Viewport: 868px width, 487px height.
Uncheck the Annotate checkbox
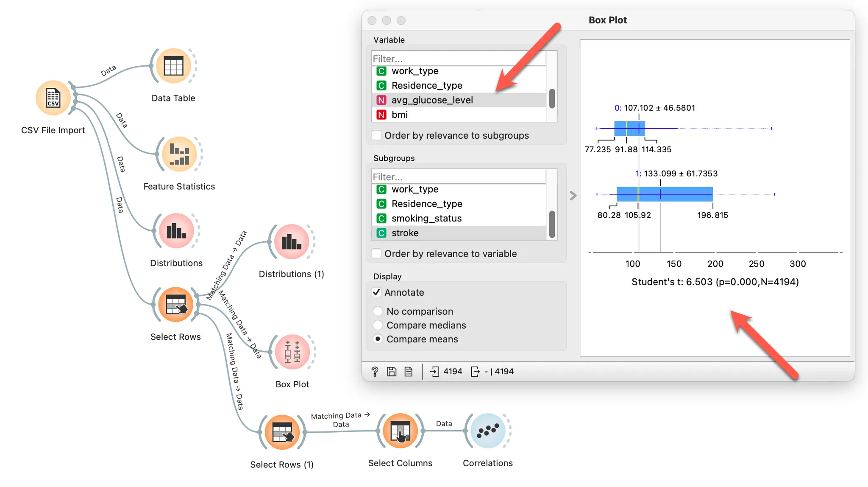tap(376, 292)
